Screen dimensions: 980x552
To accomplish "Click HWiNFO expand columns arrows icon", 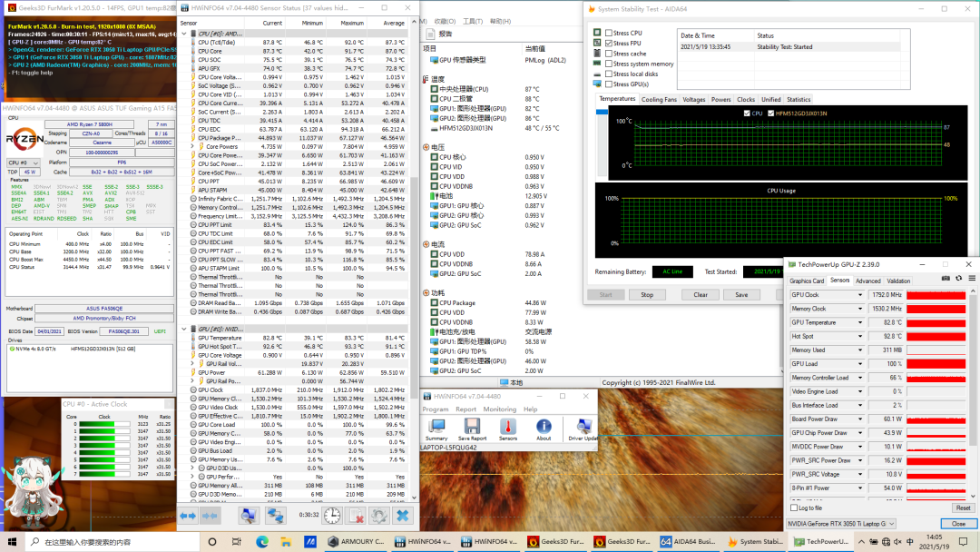I will (x=188, y=516).
